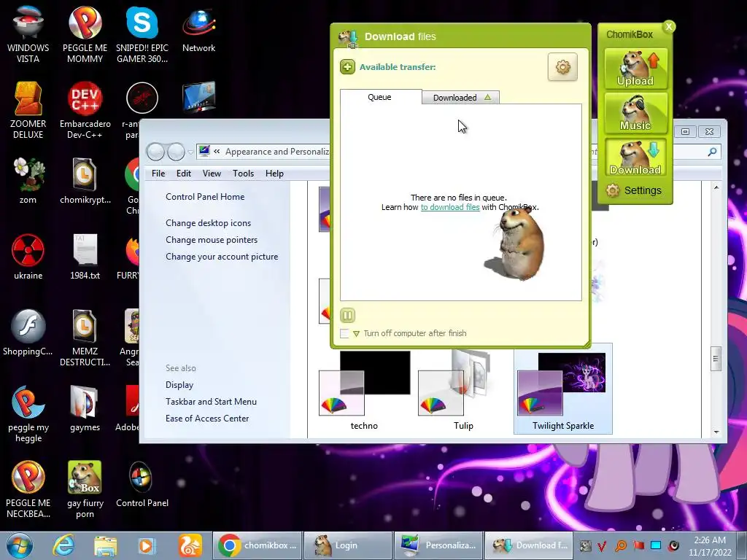This screenshot has height=560, width=747.
Task: Click Forward arrow in Personalization window
Action: tap(176, 152)
